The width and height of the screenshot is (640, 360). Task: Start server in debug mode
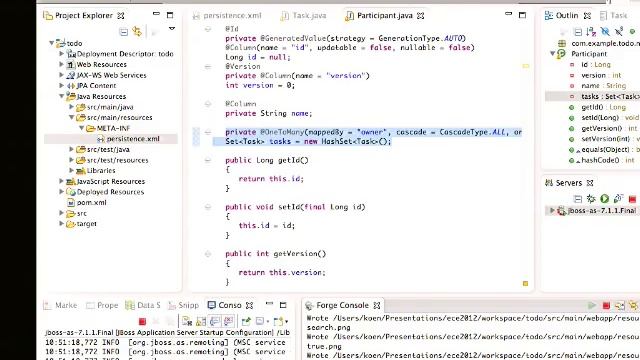pos(591,199)
